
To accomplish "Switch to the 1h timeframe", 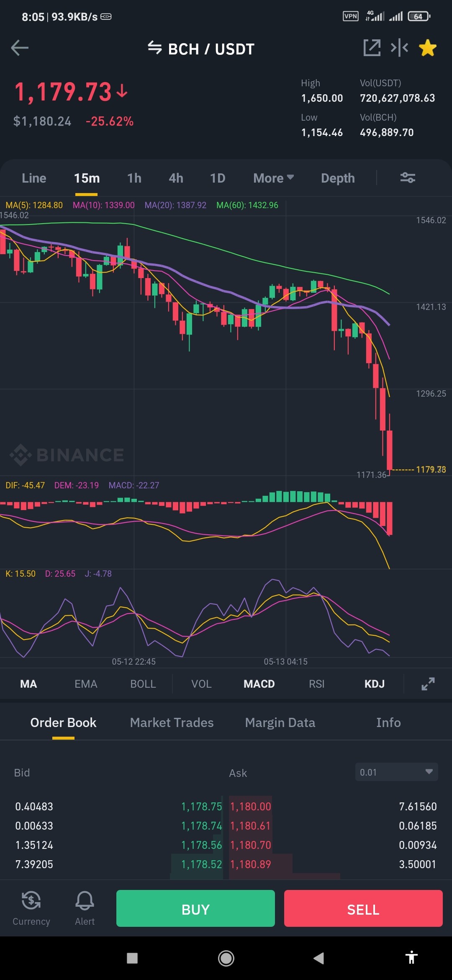I will (134, 178).
